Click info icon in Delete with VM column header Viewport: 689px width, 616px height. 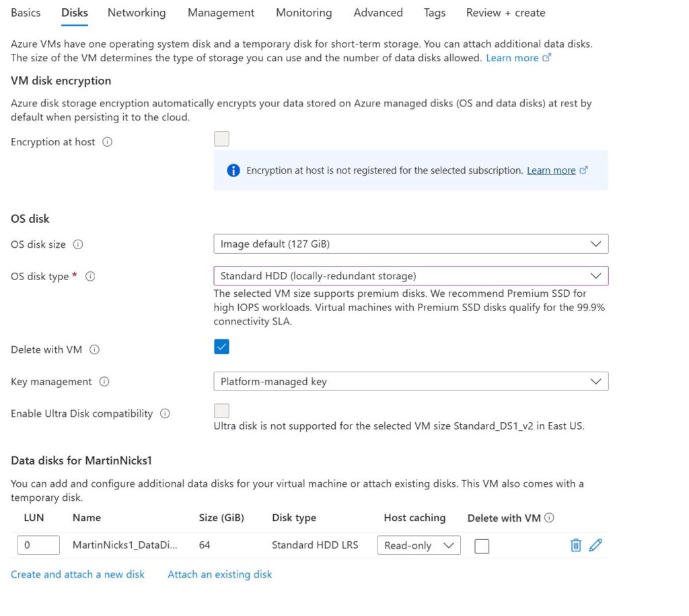coord(549,518)
